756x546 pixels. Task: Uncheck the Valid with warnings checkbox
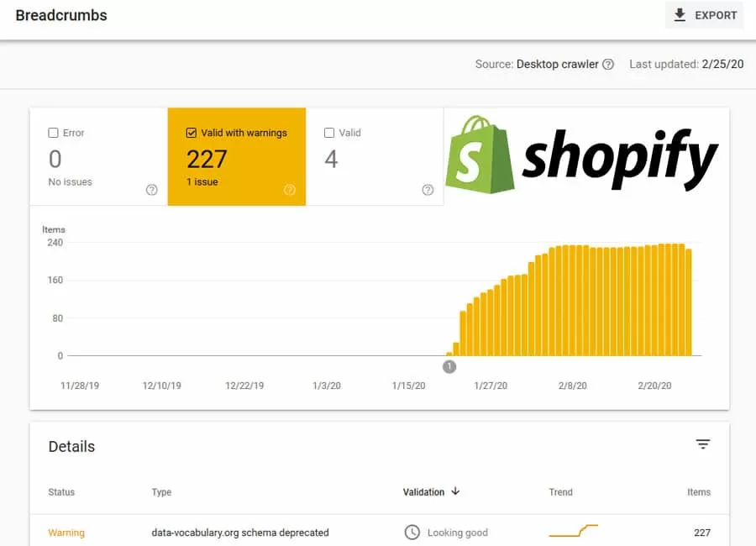[x=192, y=133]
